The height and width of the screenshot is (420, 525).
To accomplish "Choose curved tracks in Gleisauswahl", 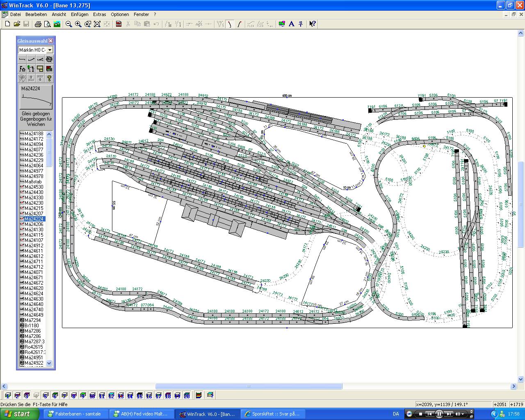I will 31,59.
